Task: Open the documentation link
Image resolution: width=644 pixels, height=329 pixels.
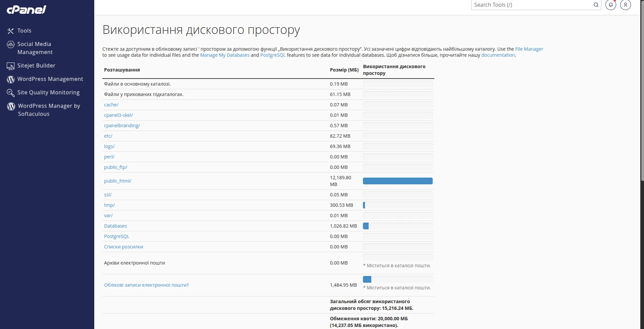Action: [x=498, y=55]
